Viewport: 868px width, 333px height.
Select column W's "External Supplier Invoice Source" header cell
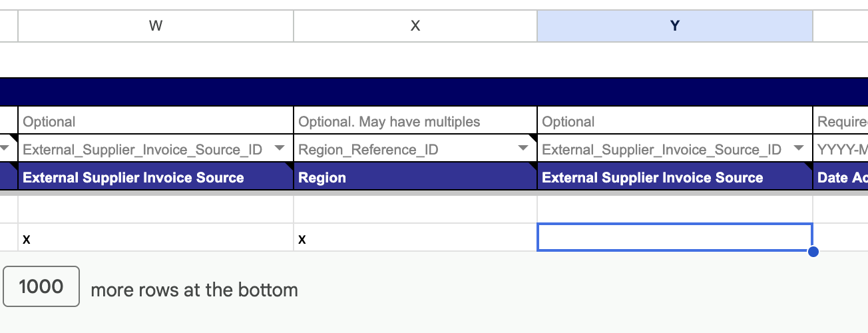(x=156, y=177)
